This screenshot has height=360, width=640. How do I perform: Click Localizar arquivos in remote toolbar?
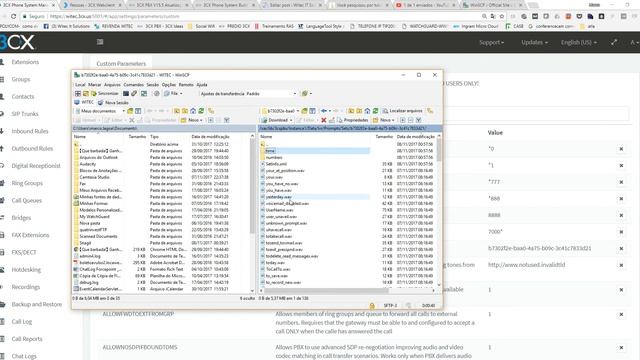tap(402, 111)
